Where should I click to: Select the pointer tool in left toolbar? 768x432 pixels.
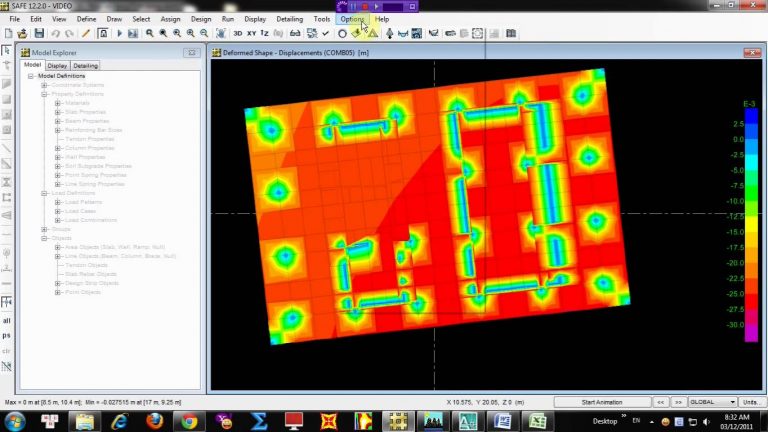pos(7,51)
